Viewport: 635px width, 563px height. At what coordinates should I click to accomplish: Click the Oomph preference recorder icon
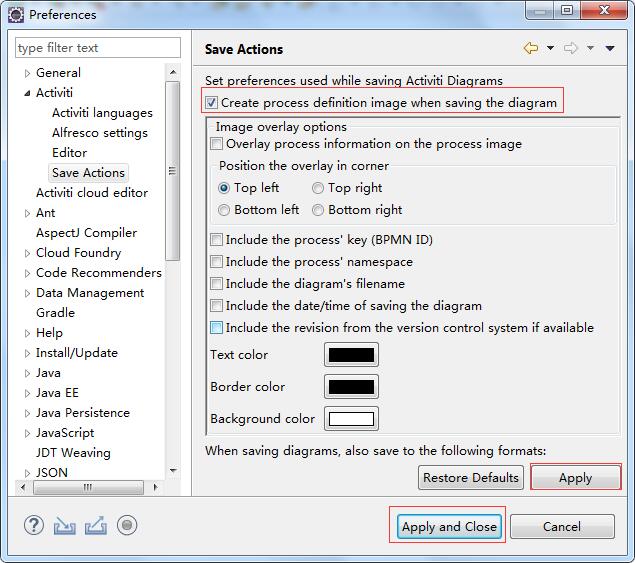point(127,525)
